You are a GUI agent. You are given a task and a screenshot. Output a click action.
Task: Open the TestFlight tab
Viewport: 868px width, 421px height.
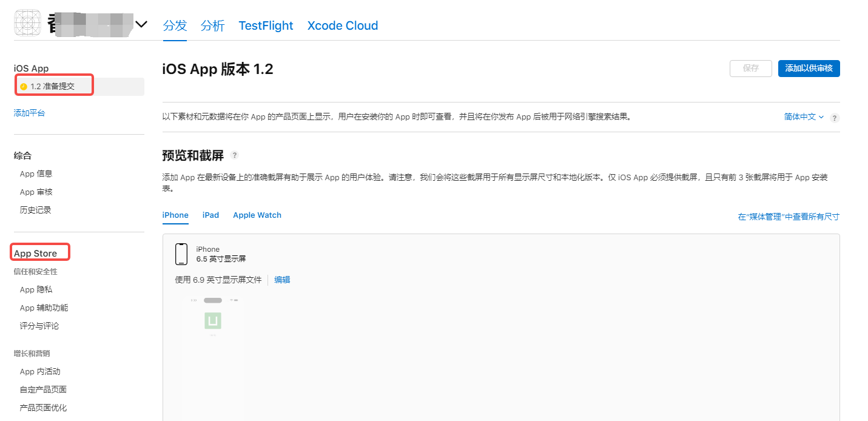[x=266, y=25]
